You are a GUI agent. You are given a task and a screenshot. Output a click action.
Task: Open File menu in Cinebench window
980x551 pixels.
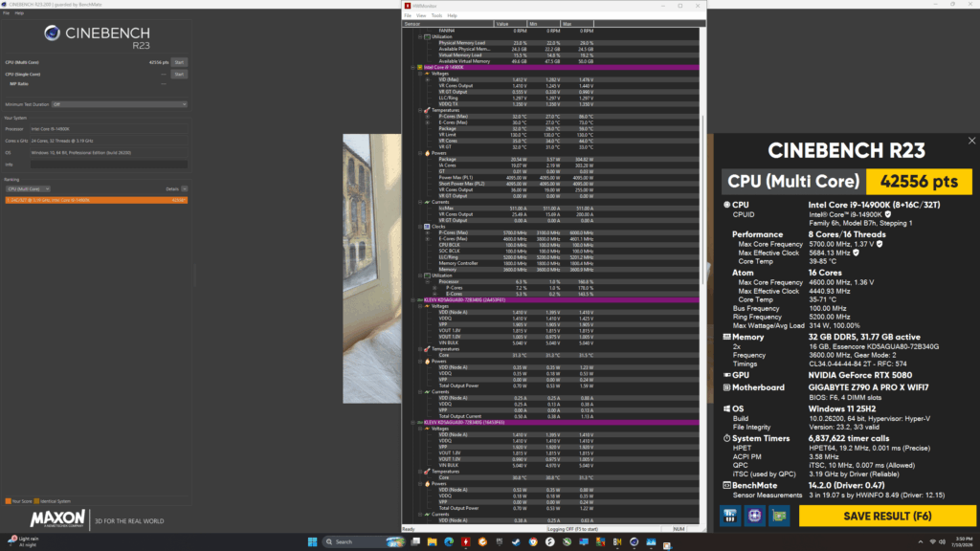tap(7, 12)
